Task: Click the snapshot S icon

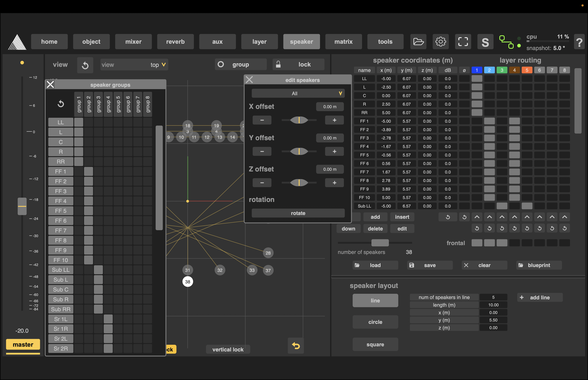Action: click(x=485, y=42)
